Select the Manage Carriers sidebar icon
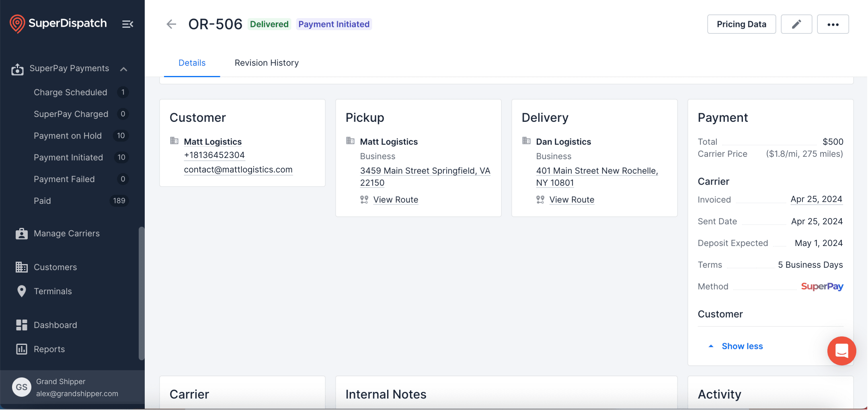 [22, 233]
